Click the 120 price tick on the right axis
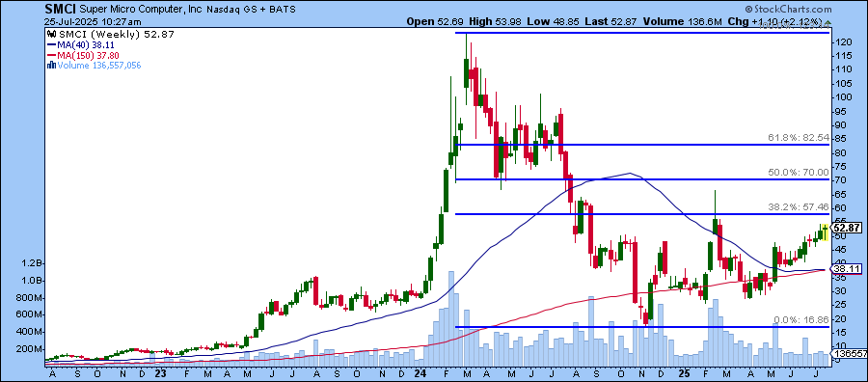The image size is (868, 382). click(843, 41)
